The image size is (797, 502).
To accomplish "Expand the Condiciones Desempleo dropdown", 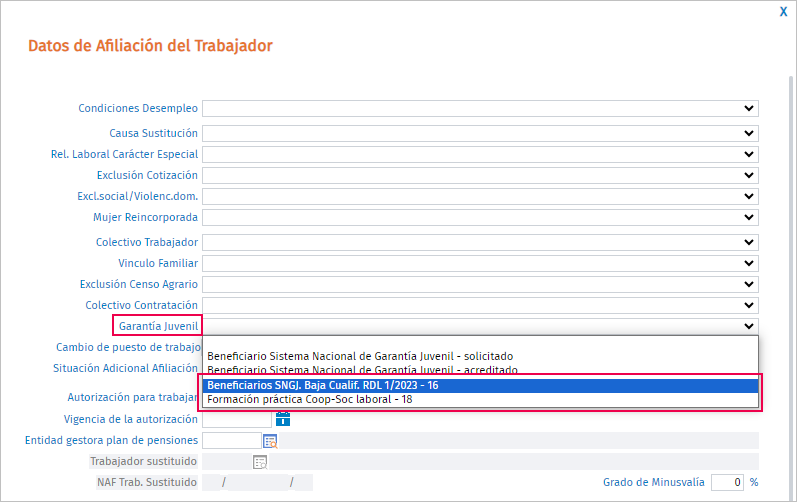I will [x=480, y=108].
